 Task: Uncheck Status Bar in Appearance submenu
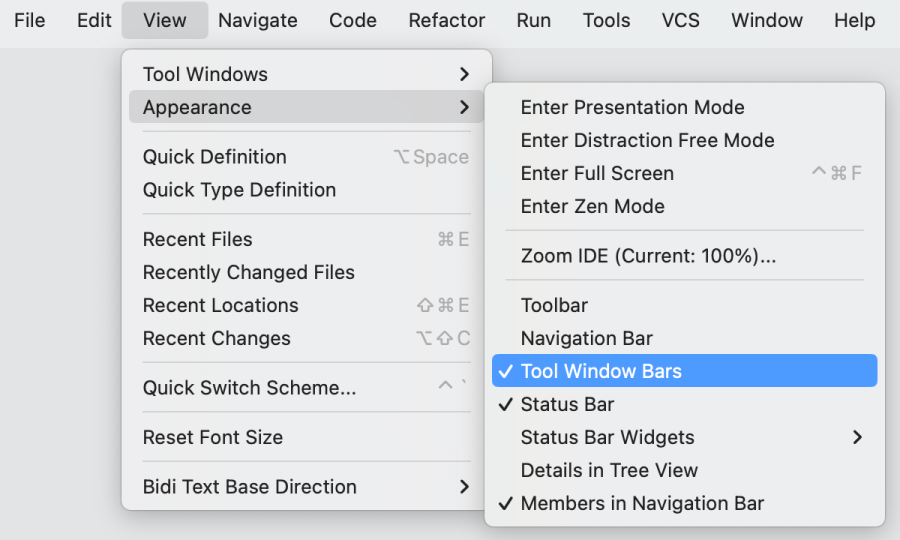point(567,404)
